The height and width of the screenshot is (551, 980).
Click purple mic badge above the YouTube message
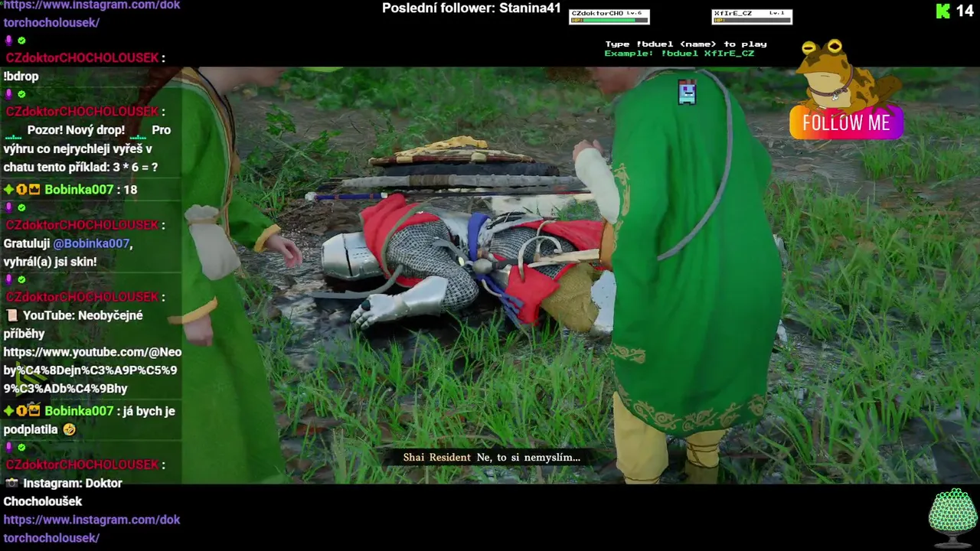[9, 279]
